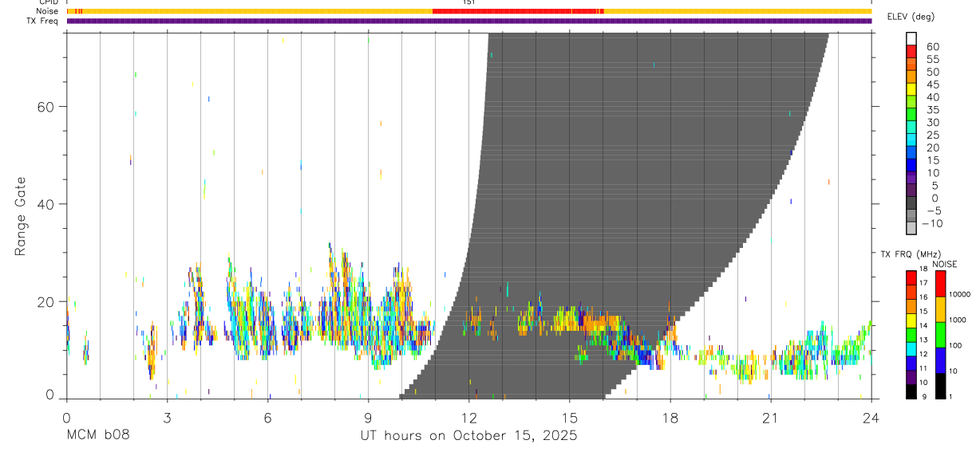The height and width of the screenshot is (452, 980).
Task: Pick the red top segment of TX FRQ bar
Action: point(911,278)
